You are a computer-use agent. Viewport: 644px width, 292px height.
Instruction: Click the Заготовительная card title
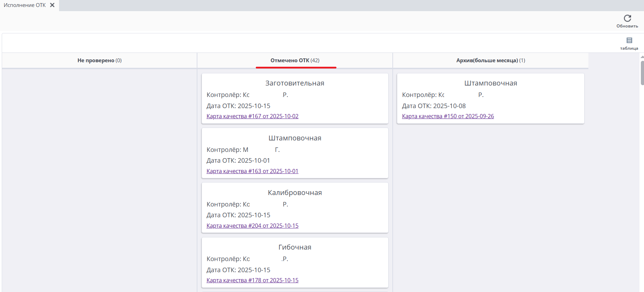pos(295,83)
